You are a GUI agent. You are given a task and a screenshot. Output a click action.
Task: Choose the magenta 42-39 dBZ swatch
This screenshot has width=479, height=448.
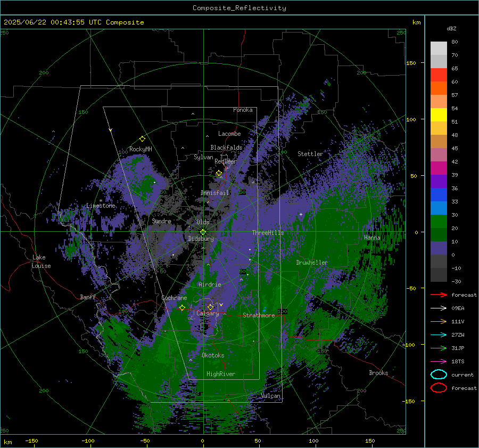439,168
